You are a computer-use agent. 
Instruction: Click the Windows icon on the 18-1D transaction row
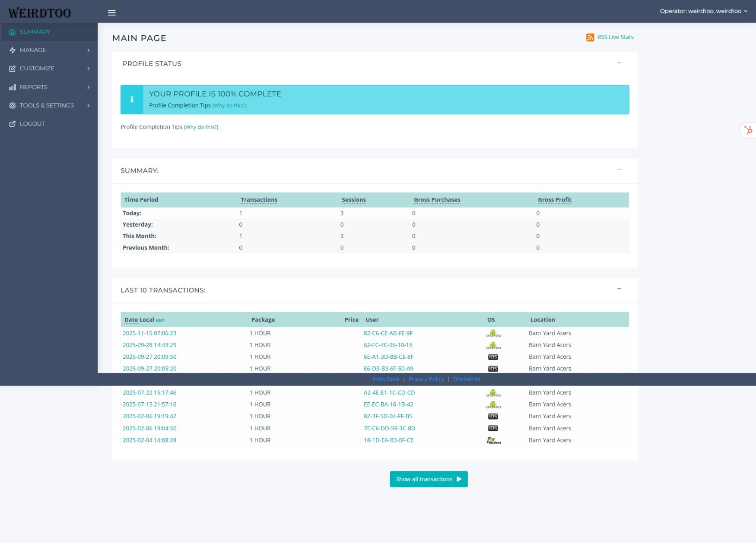[493, 440]
